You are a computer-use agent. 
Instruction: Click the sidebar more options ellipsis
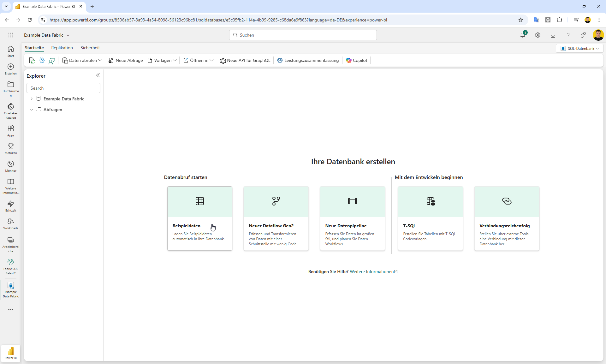[11, 310]
